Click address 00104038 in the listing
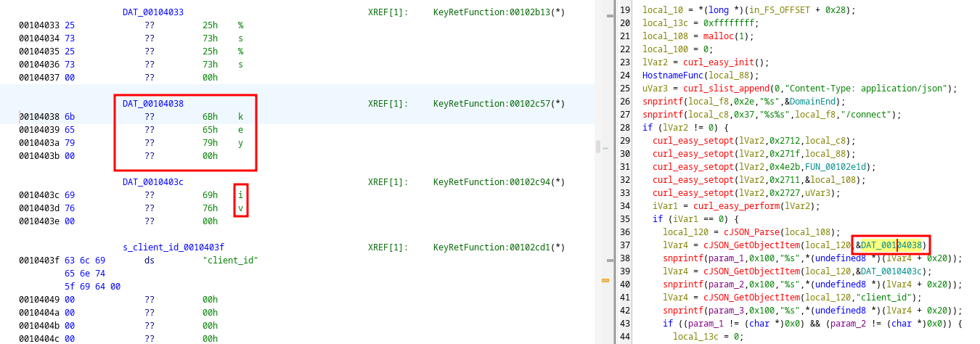The height and width of the screenshot is (344, 980). coord(40,116)
